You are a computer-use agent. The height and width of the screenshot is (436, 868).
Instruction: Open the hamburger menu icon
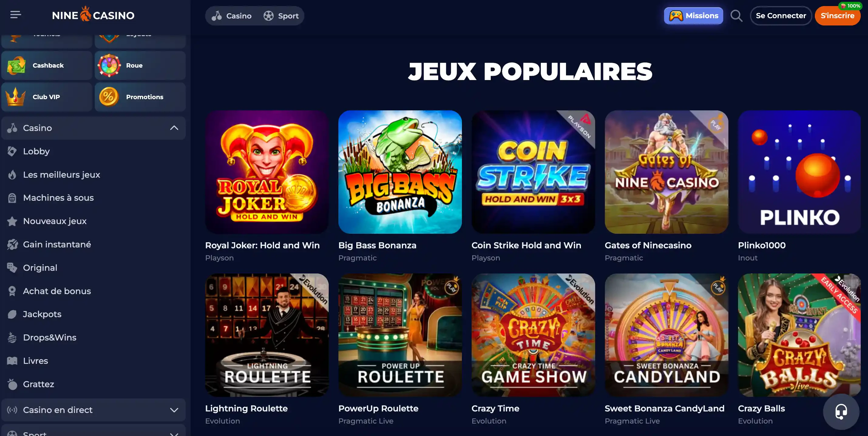[x=15, y=15]
